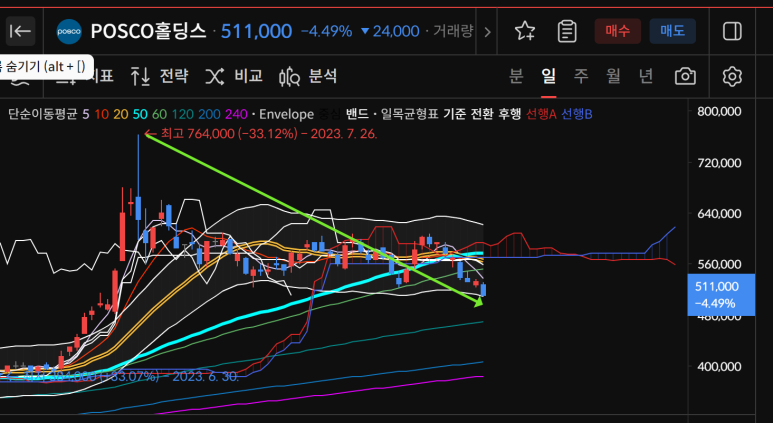Image resolution: width=773 pixels, height=423 pixels.
Task: Click the 800,000 price axis label
Action: tap(719, 111)
